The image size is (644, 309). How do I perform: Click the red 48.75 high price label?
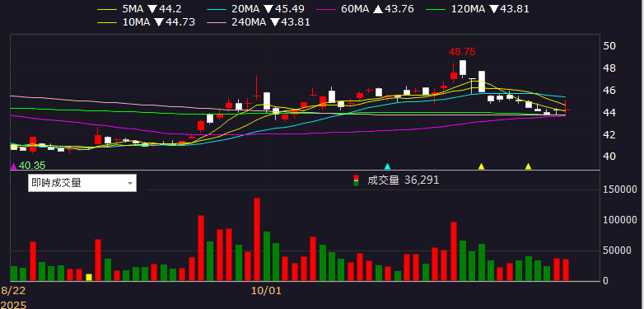462,52
